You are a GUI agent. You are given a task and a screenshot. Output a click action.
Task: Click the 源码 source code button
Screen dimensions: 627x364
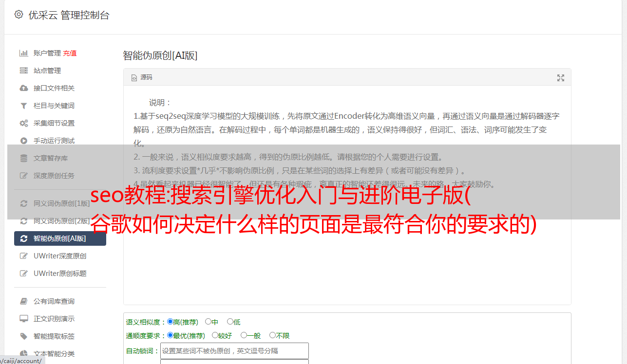(142, 77)
